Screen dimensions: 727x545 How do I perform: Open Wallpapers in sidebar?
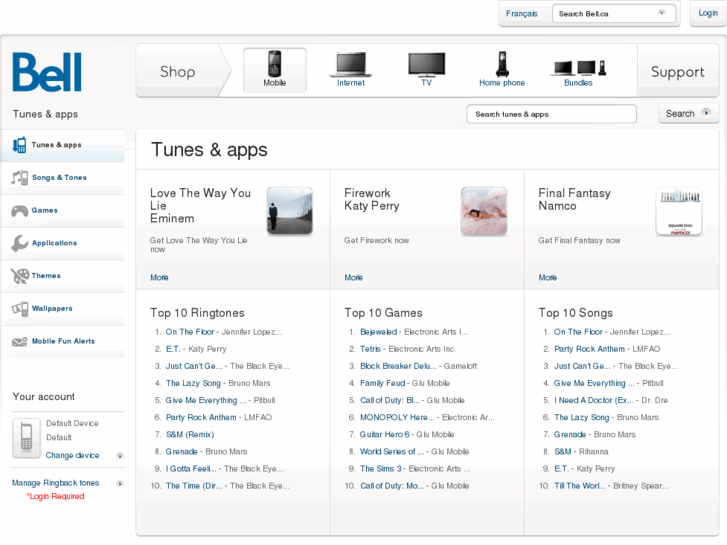[x=52, y=309]
